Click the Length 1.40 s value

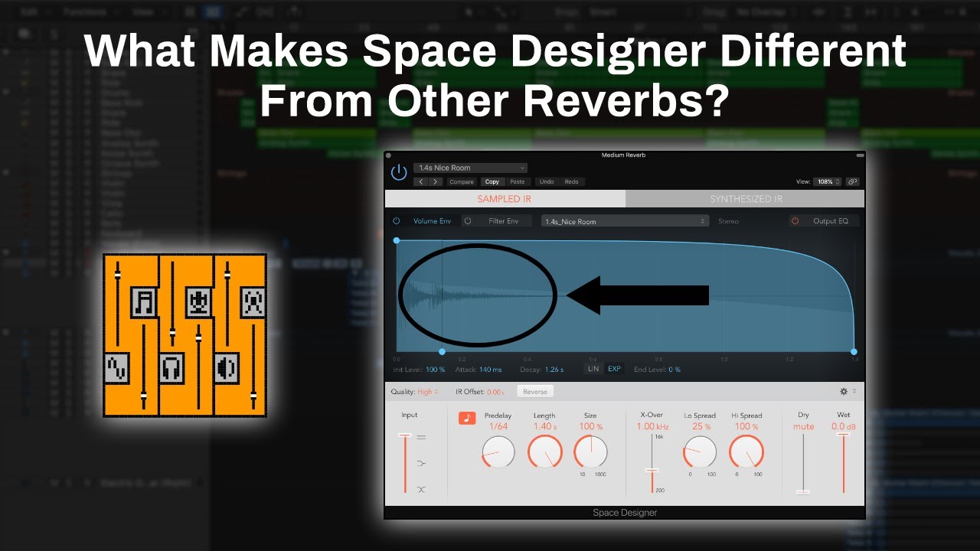(x=544, y=426)
